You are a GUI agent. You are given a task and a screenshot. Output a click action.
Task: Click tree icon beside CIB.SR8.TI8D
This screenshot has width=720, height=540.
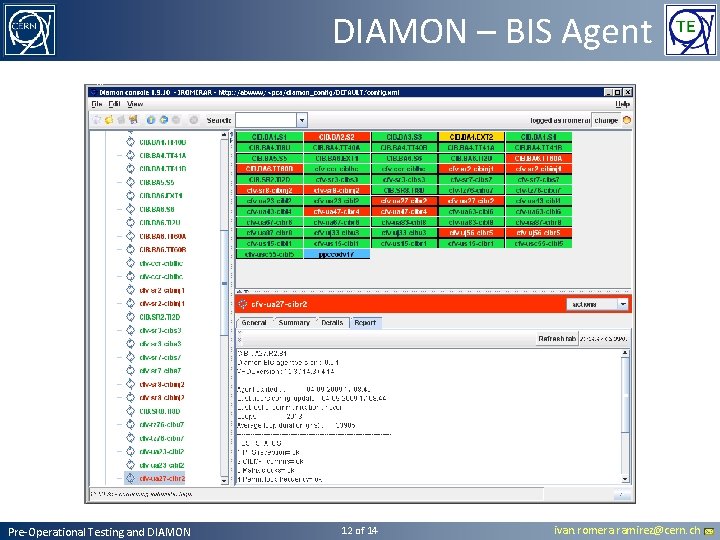130,411
